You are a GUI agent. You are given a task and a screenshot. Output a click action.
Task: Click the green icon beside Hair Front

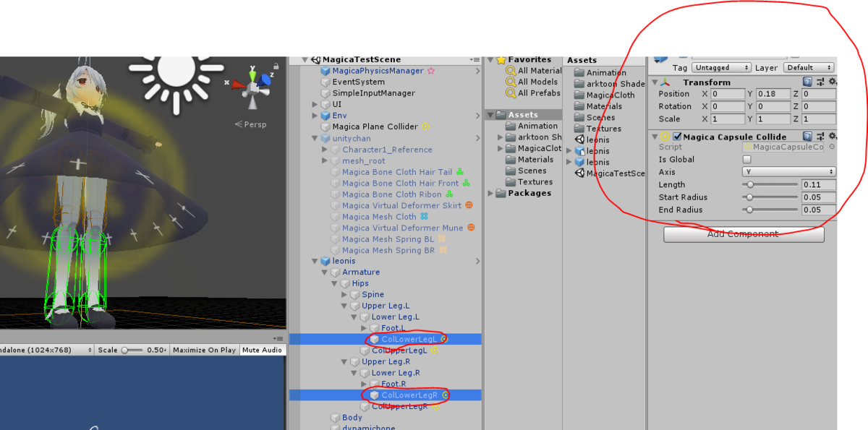(x=467, y=183)
